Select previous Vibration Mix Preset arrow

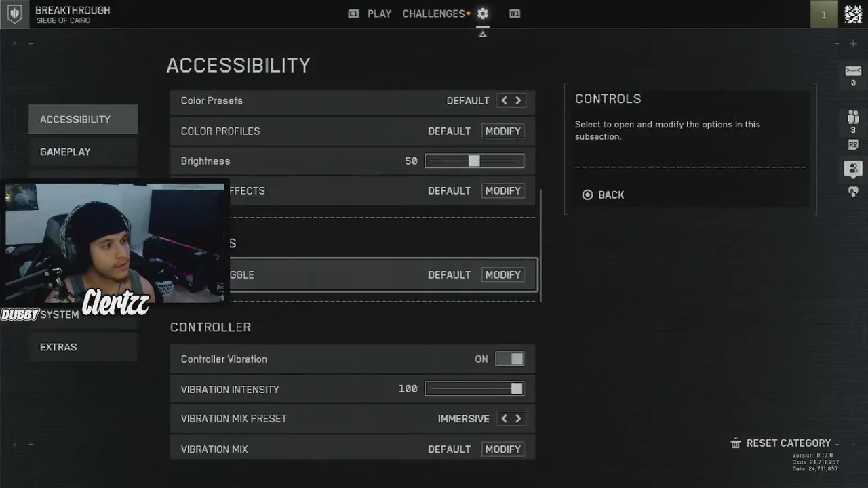(504, 419)
